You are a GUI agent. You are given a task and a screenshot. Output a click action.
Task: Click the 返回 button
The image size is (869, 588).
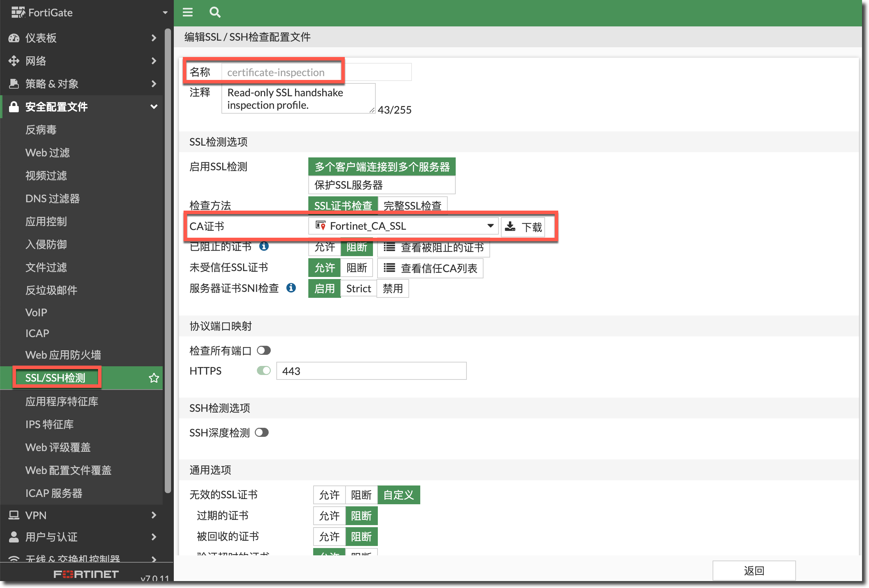coord(754,570)
